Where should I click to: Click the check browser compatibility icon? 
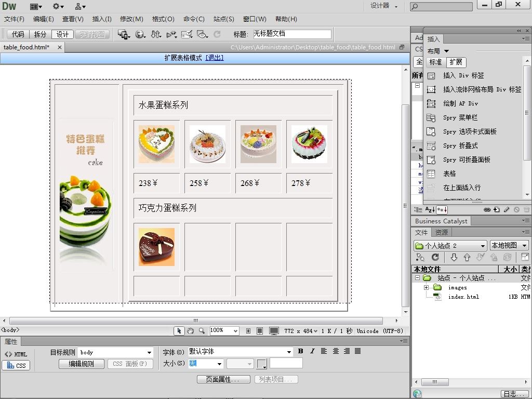(187, 34)
